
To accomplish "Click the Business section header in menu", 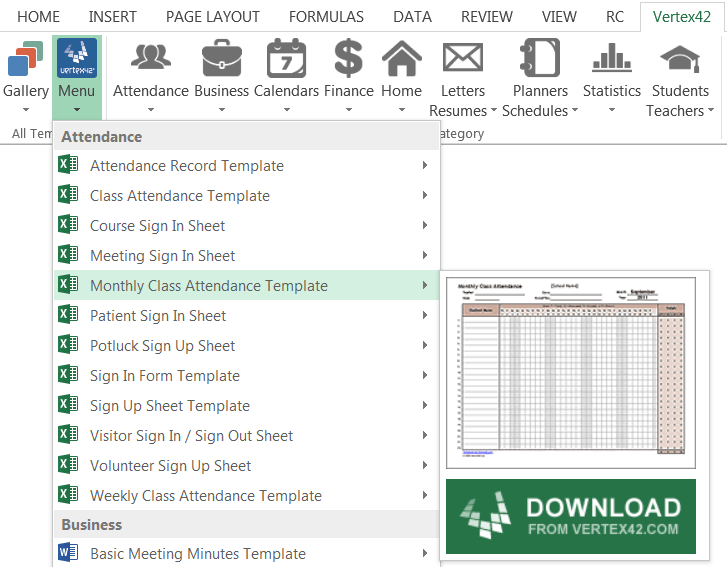I will coord(247,524).
